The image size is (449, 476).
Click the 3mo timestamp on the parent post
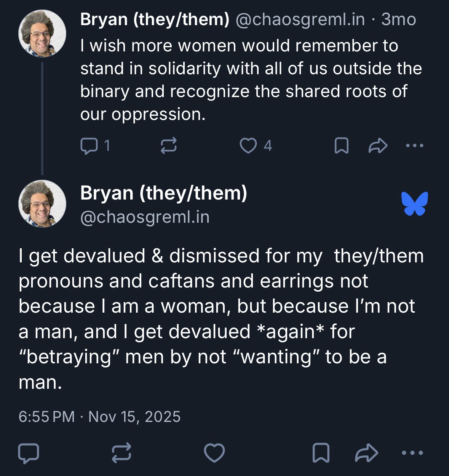tap(398, 19)
